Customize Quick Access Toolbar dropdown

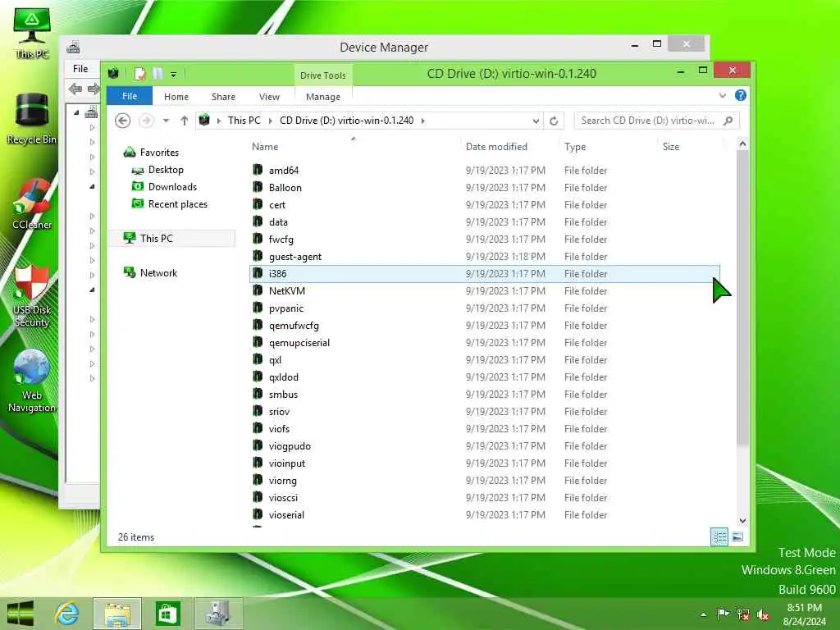pyautogui.click(x=174, y=74)
